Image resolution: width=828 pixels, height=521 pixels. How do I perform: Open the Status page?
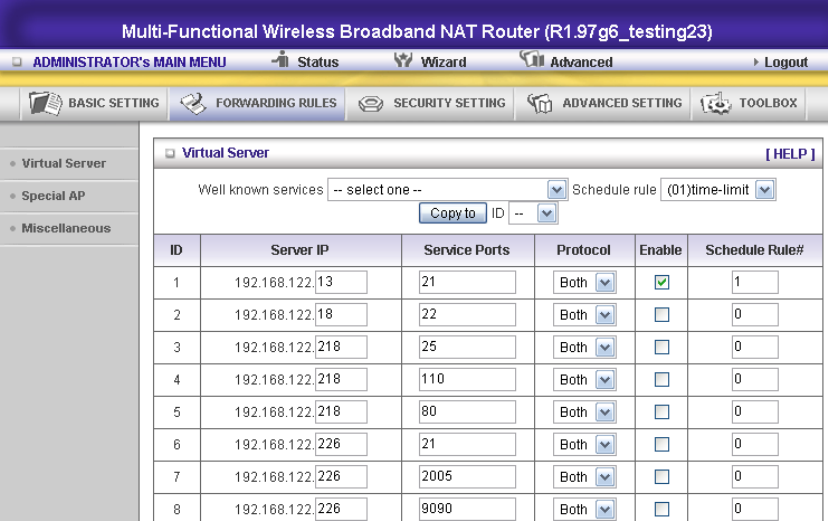point(318,62)
